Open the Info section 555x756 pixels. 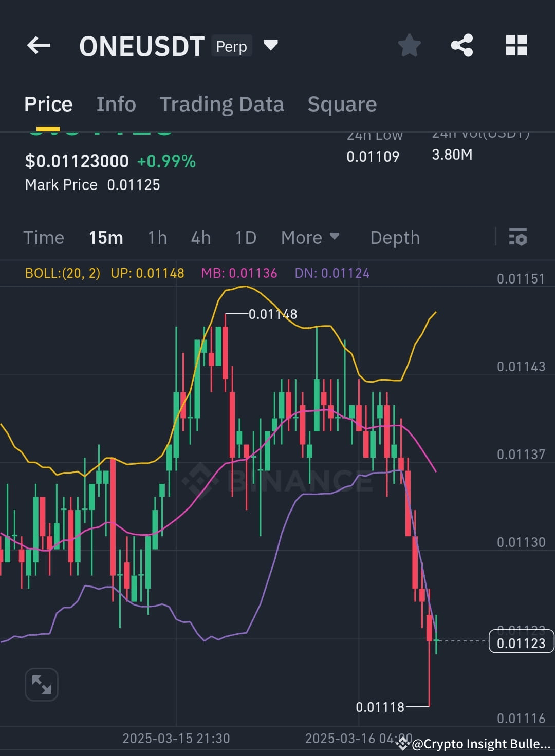(116, 104)
